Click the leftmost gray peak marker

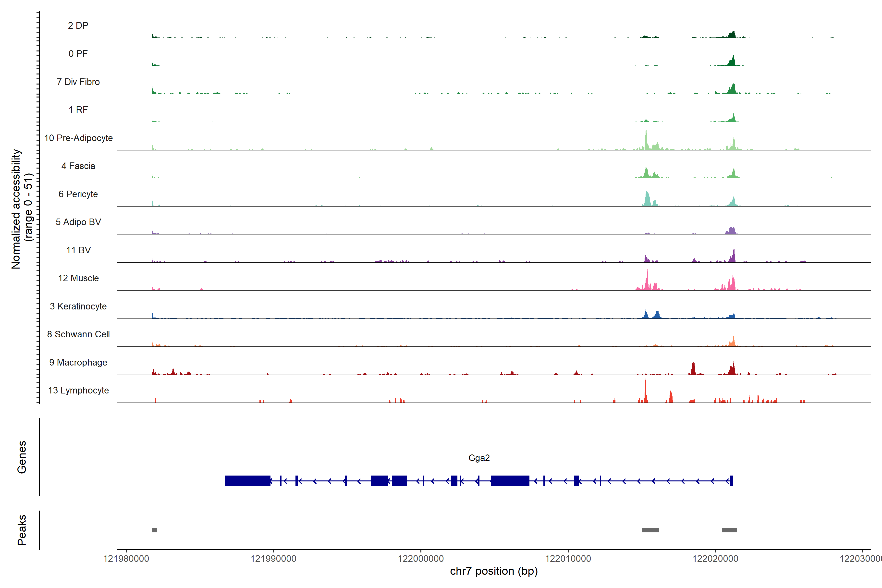[154, 530]
